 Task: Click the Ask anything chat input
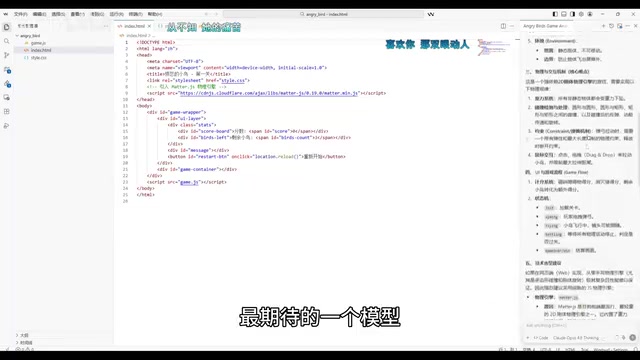pos(580,326)
